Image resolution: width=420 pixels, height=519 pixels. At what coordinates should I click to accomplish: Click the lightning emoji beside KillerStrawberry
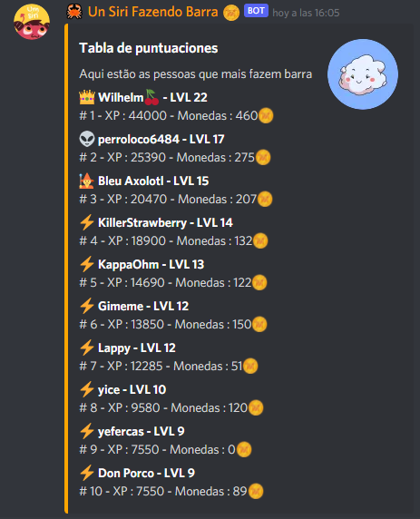click(87, 222)
